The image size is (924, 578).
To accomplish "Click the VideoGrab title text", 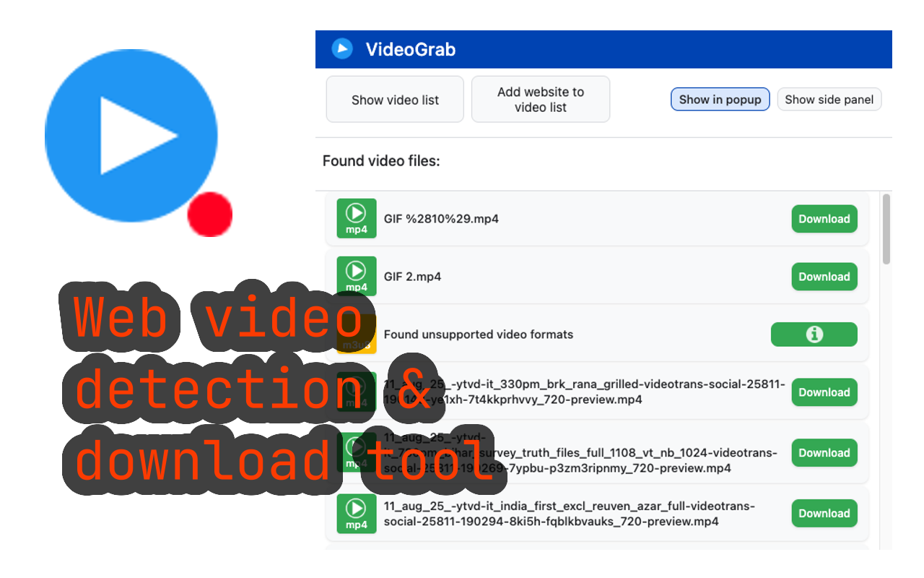I will click(x=411, y=49).
